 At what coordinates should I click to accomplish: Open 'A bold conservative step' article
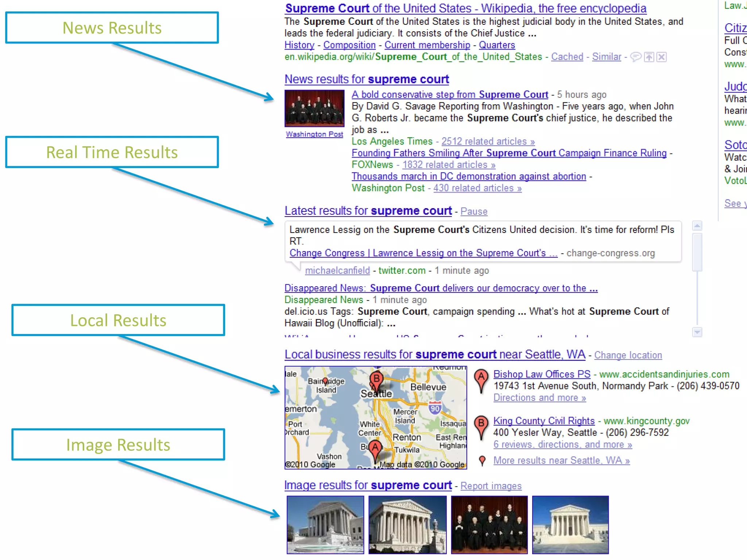[450, 94]
